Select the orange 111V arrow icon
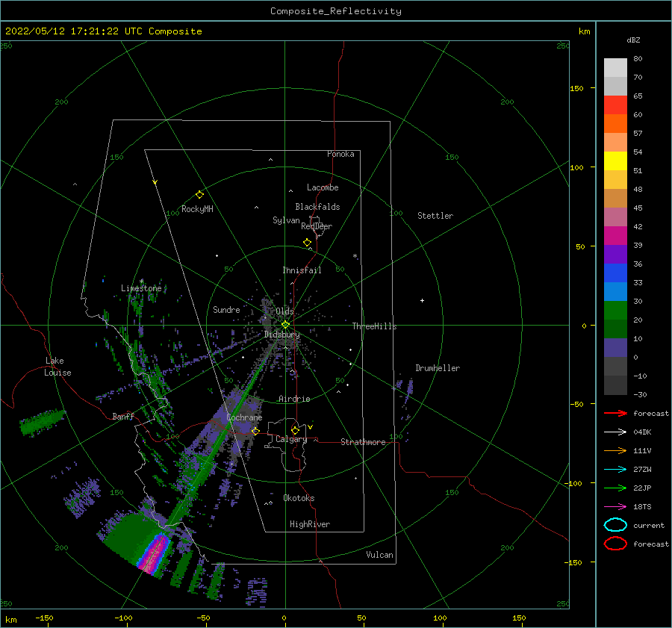The height and width of the screenshot is (628, 672). click(x=615, y=450)
